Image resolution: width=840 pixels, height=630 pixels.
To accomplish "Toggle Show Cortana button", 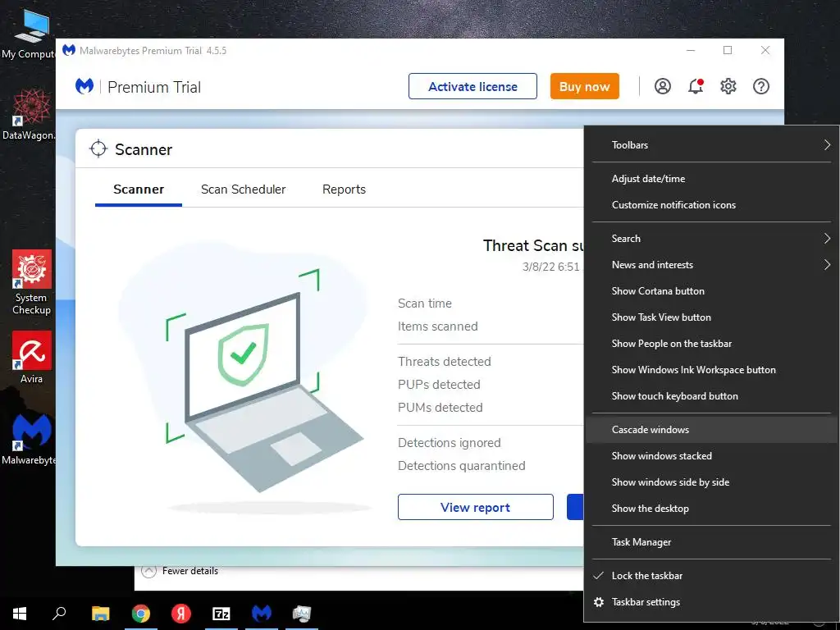I will [711, 291].
